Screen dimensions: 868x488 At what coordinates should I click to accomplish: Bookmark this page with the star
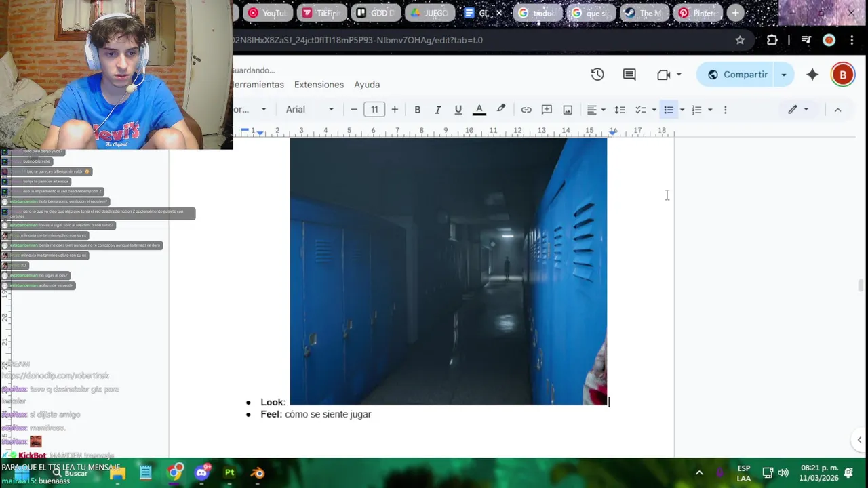[740, 40]
